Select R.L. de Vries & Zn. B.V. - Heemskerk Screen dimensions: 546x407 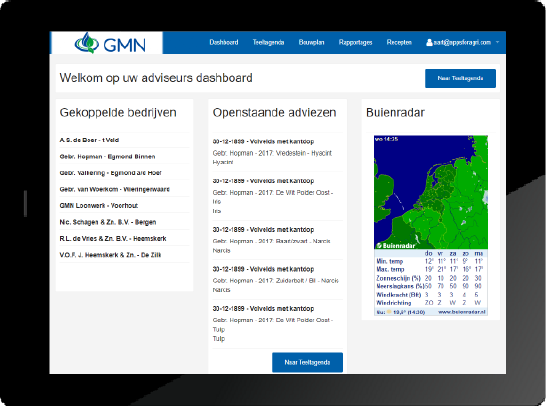click(113, 238)
